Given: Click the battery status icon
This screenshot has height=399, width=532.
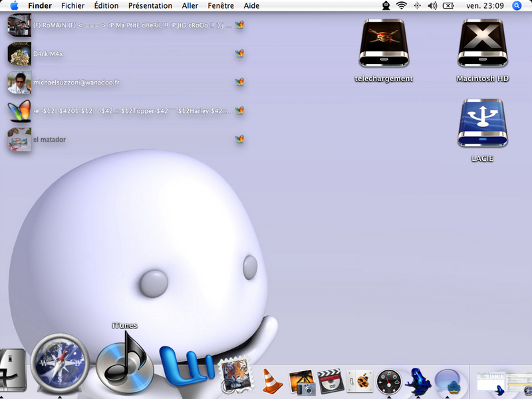Looking at the screenshot, I should pos(448,5).
